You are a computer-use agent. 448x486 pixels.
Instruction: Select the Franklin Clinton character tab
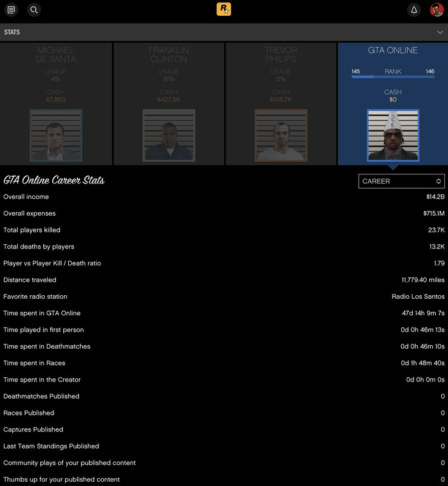(x=168, y=104)
